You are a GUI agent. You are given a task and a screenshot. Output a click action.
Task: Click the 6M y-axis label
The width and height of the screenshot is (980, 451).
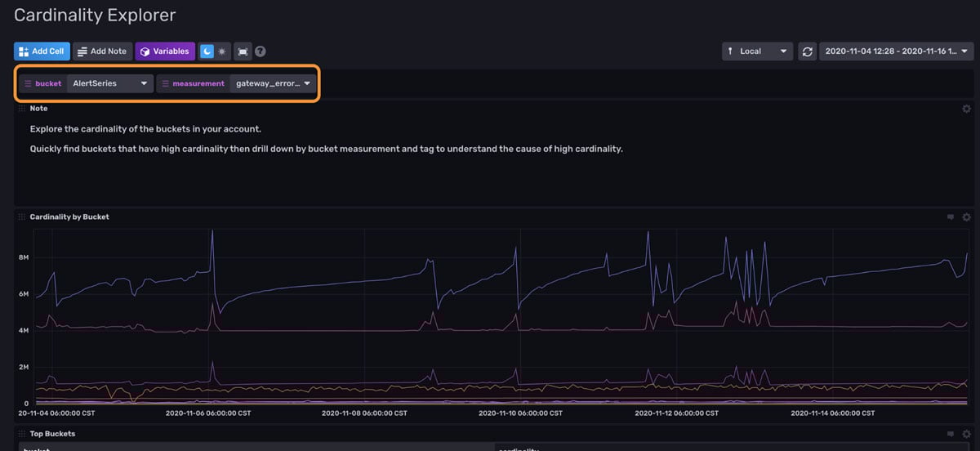(24, 294)
